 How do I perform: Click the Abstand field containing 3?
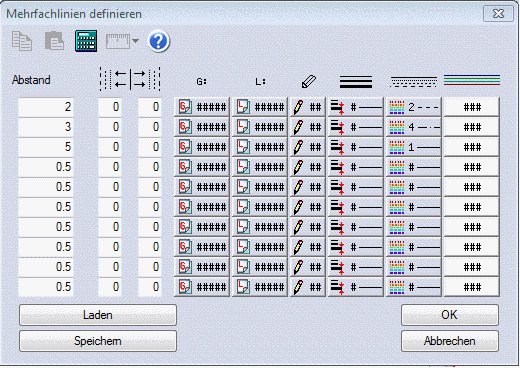click(x=46, y=127)
